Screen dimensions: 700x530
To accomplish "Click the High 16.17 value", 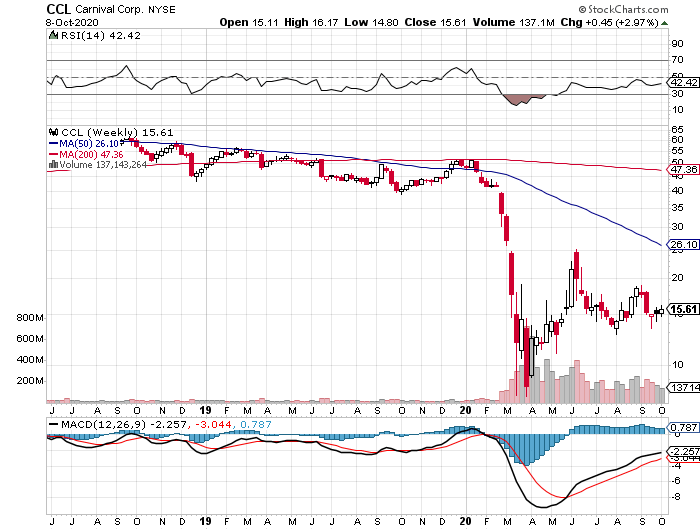I will point(311,22).
